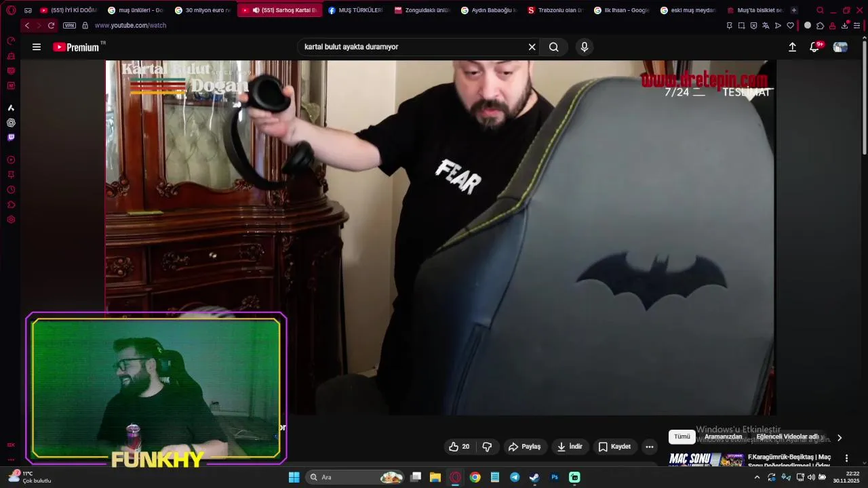Toggle the VPN badge in address bar

click(69, 25)
